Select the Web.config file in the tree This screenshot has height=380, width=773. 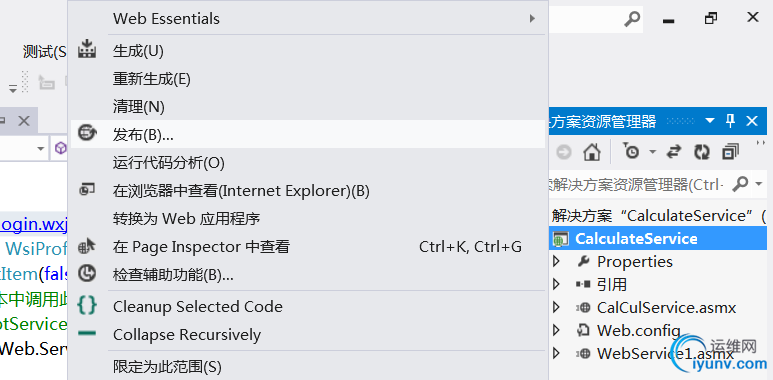638,330
